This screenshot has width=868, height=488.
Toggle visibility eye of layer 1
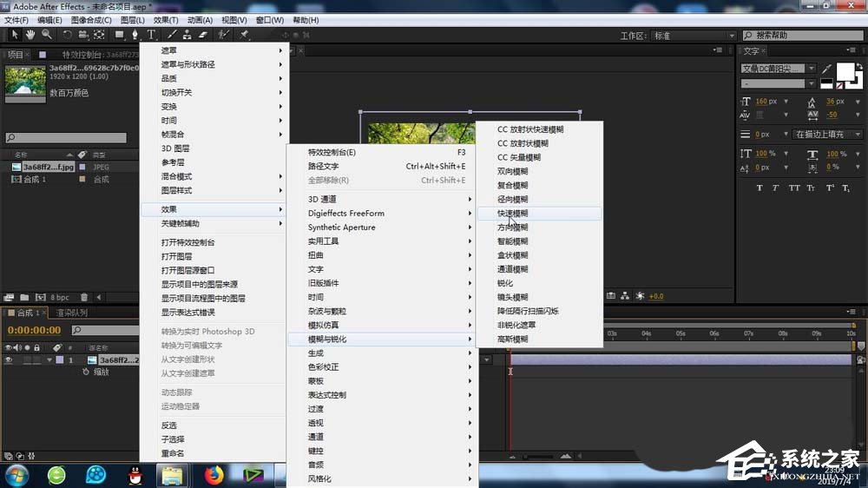(x=9, y=359)
